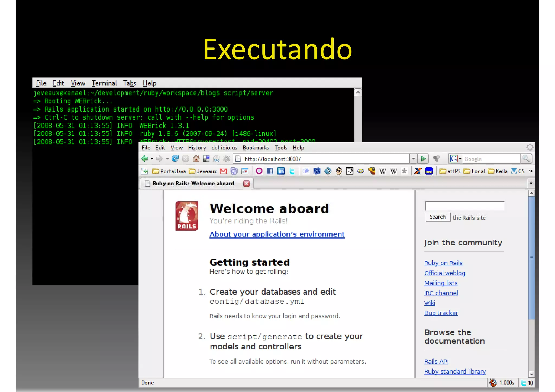The image size is (555, 392).
Task: Click the del.icio.us TAG icon
Action: click(217, 159)
